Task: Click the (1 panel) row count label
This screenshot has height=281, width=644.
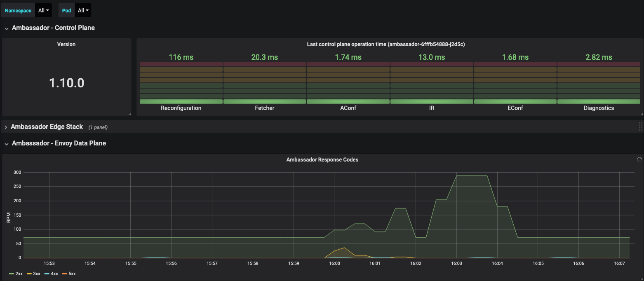Action: (x=98, y=127)
